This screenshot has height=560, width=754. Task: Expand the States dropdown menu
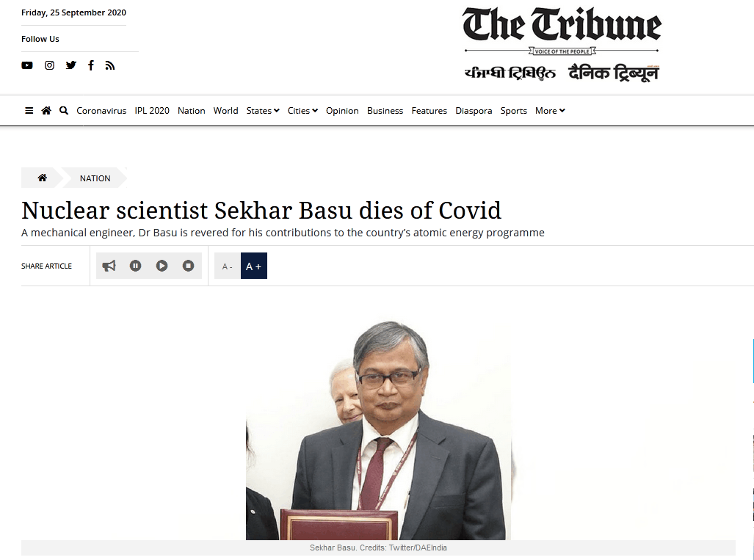click(x=263, y=111)
